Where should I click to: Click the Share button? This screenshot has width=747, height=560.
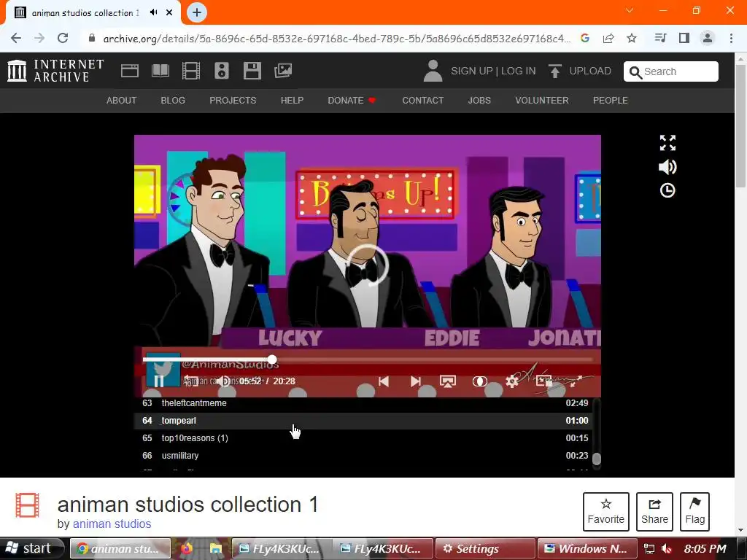[654, 511]
